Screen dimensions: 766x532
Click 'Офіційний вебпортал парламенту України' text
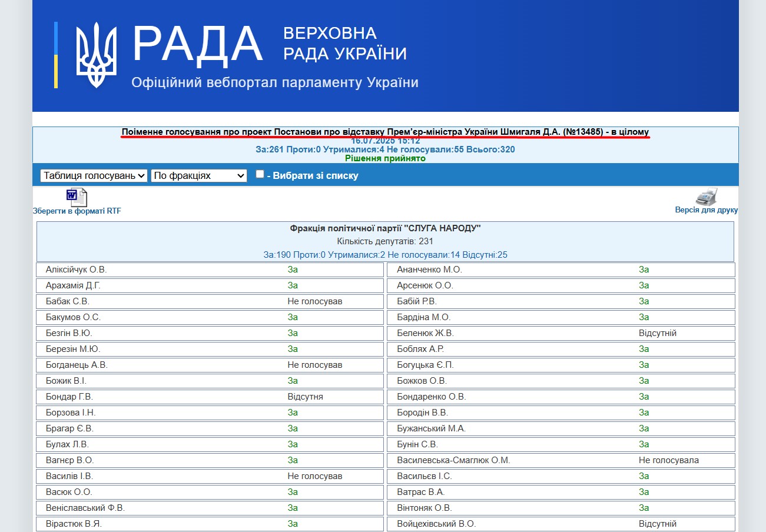tap(275, 82)
